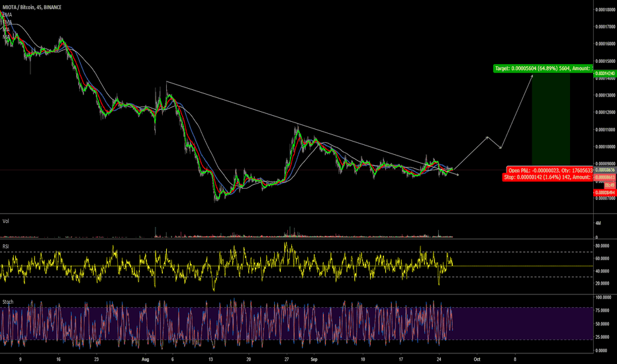This screenshot has width=617, height=364.
Task: Click the 0.00010000 price axis label
Action: (605, 147)
